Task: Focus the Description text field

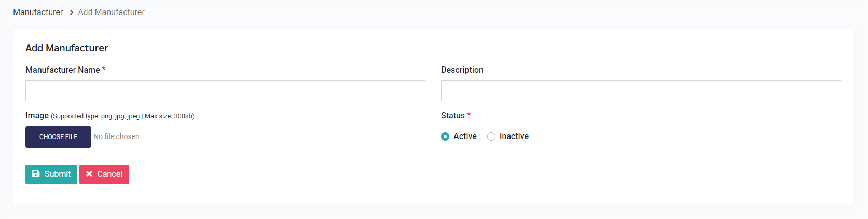Action: click(640, 91)
